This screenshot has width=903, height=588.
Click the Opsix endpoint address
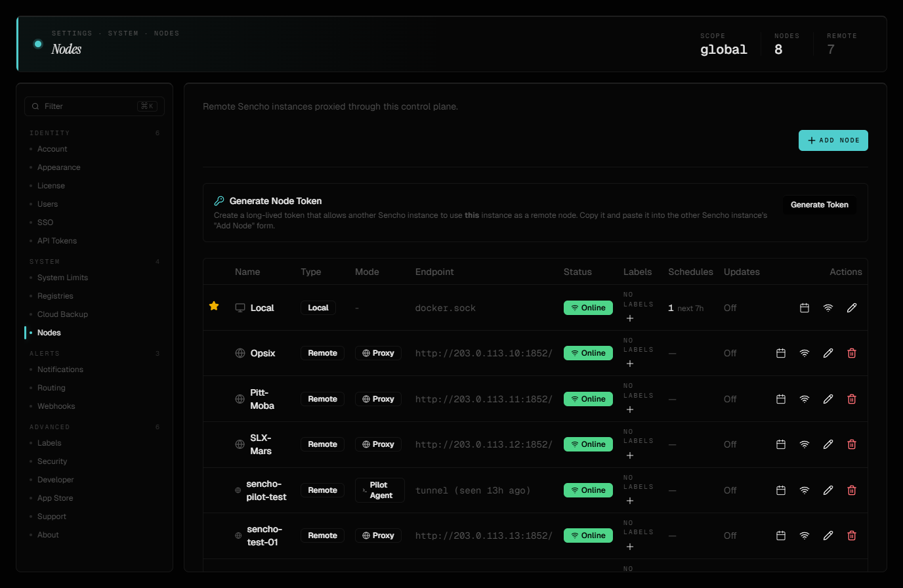tap(484, 353)
